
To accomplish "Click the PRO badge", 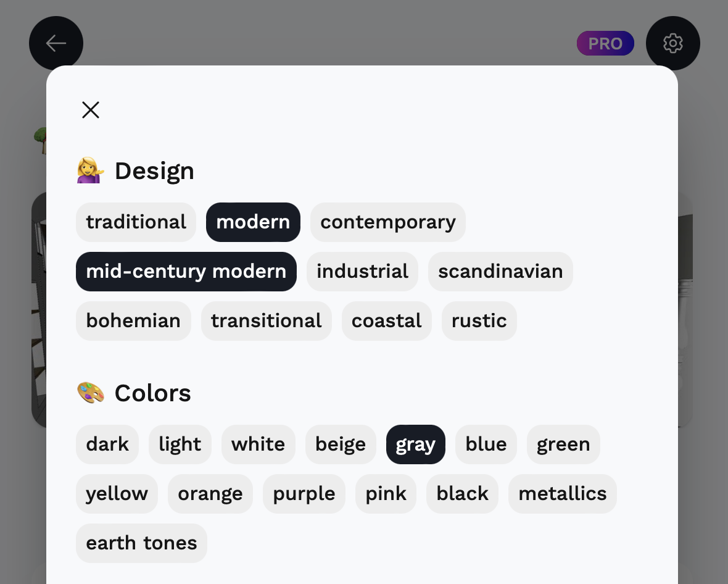I will [605, 43].
